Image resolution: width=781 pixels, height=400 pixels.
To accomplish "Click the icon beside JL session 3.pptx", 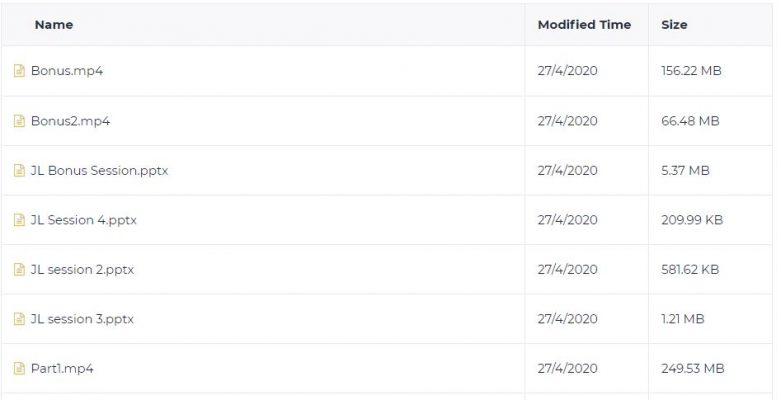I will (x=19, y=319).
